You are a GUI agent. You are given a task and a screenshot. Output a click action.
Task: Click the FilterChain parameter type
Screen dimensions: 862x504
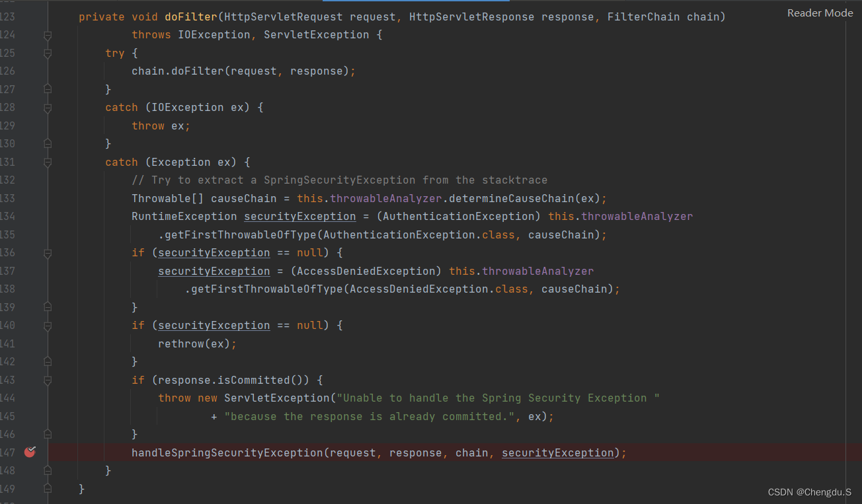[x=644, y=17]
